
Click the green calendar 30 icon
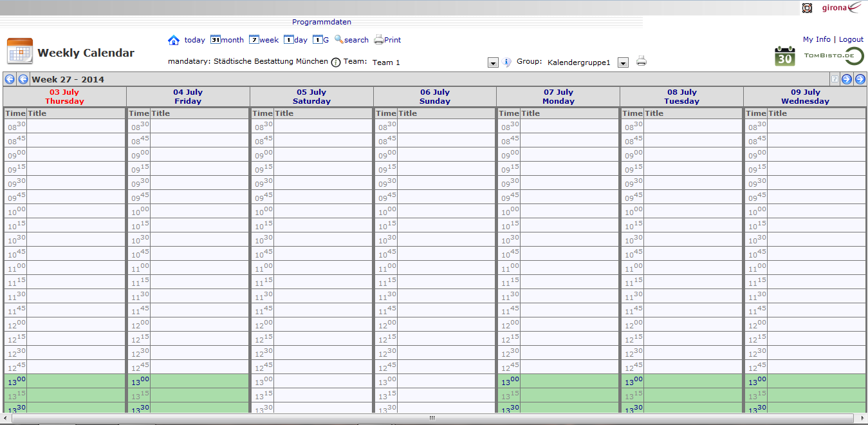[x=784, y=56]
